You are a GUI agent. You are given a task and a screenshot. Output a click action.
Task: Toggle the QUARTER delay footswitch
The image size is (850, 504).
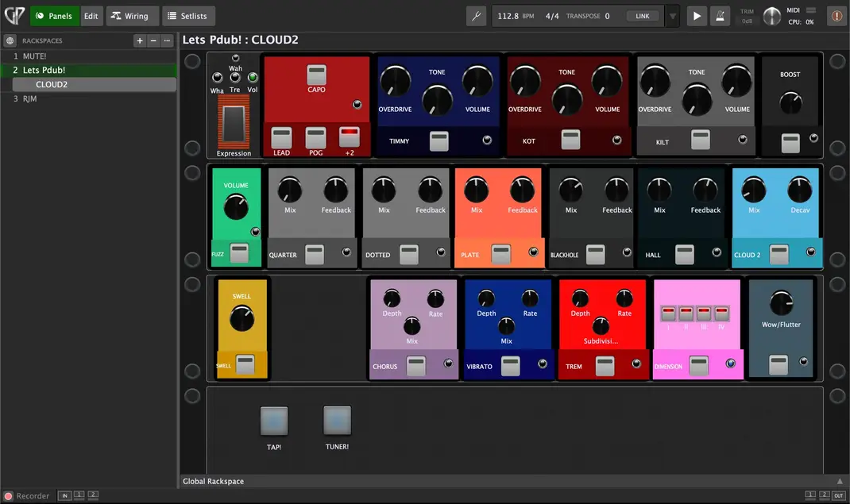[315, 254]
